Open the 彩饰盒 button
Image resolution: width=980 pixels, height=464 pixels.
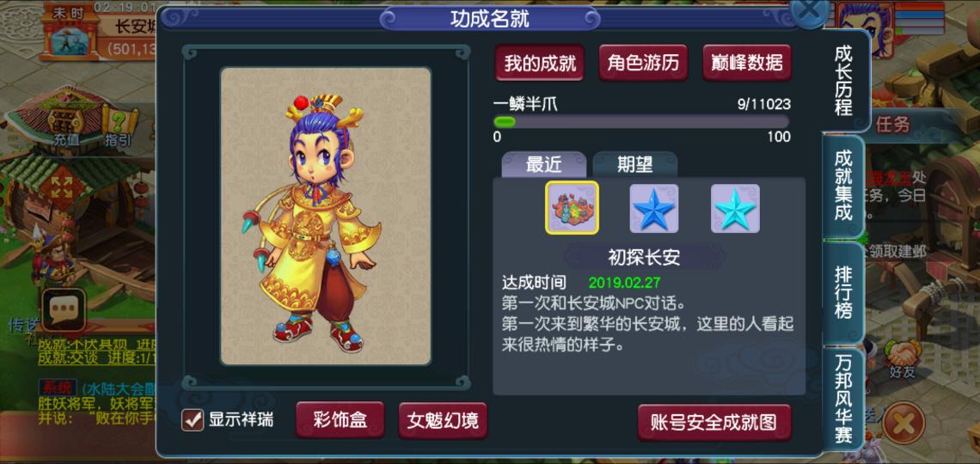pyautogui.click(x=340, y=419)
